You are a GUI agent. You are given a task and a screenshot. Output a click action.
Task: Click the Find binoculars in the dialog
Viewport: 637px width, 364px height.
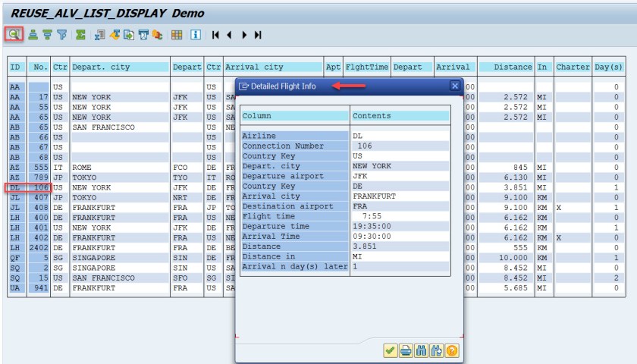421,350
